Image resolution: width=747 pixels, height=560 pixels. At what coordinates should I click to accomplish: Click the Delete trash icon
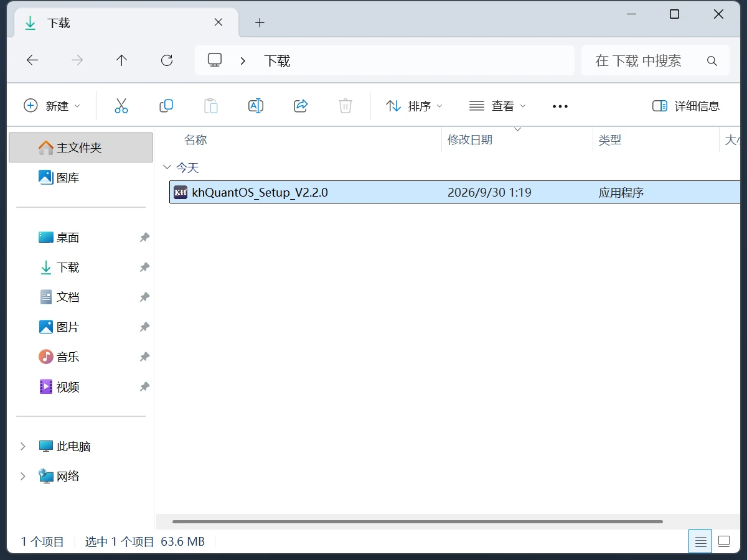tap(345, 106)
